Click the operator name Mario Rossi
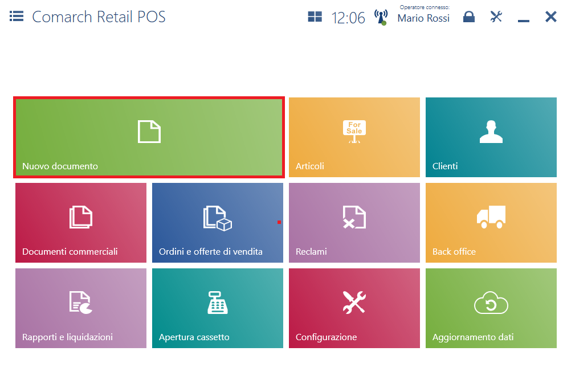Viewport: 563px width, 392px height. pos(423,18)
